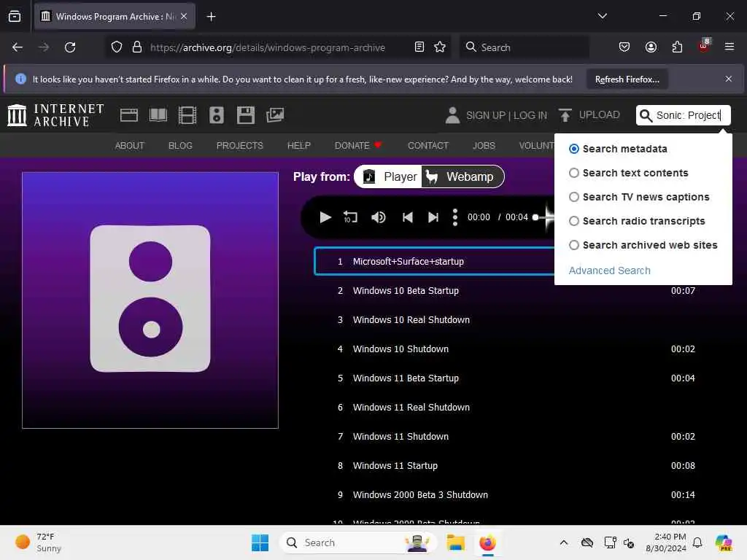747x560 pixels.
Task: Go back in Firefox
Action: [18, 47]
